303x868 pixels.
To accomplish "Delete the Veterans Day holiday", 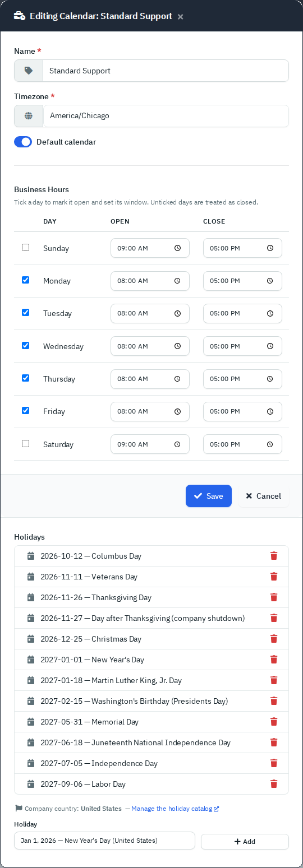I will tap(274, 577).
